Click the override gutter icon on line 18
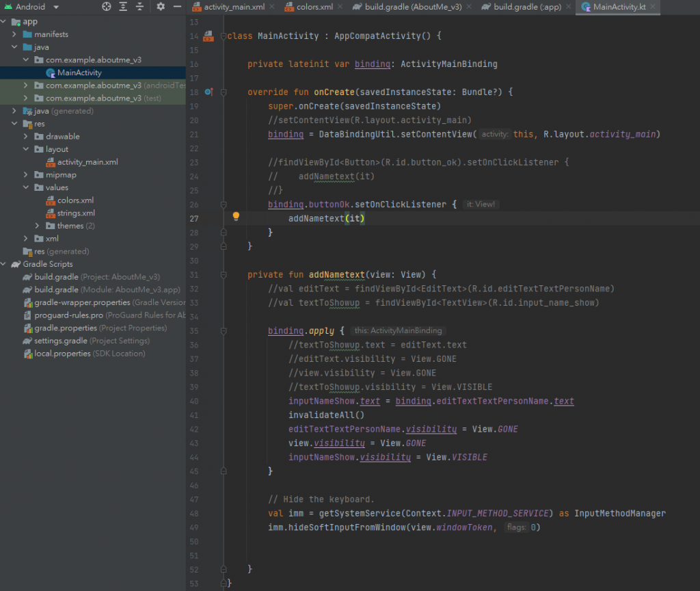 (x=208, y=92)
